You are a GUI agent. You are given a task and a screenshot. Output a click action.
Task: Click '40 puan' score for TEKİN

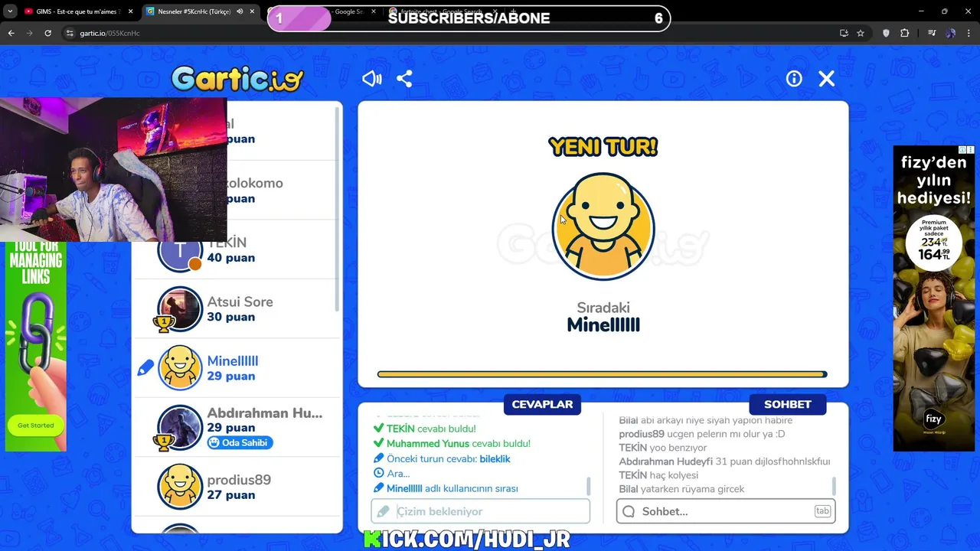231,258
